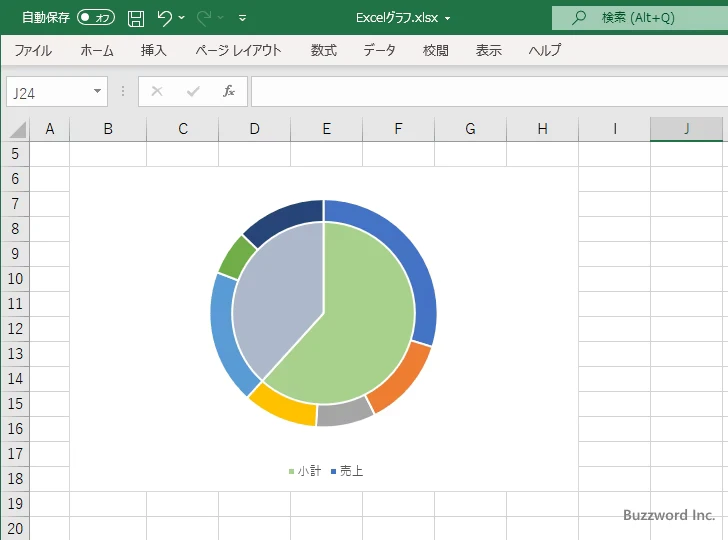Open the Excelグラフ.xlsx file name dropdown
728x540 pixels.
pyautogui.click(x=448, y=18)
